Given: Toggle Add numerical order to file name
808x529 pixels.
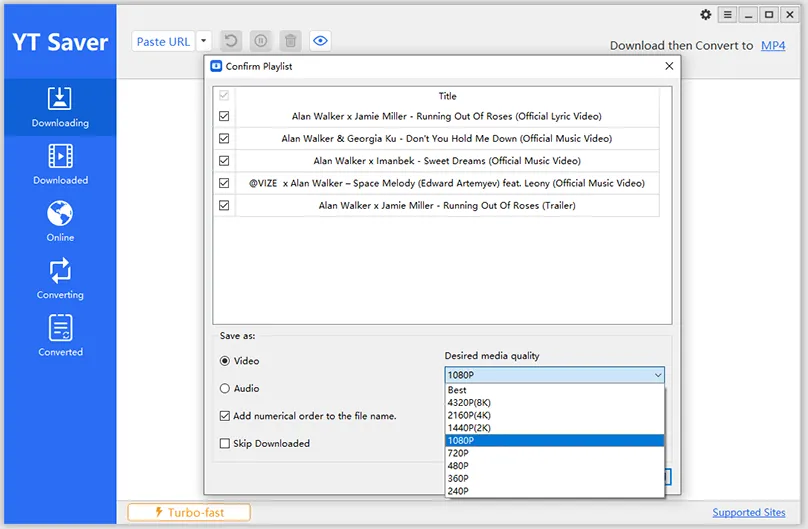Looking at the screenshot, I should 225,416.
